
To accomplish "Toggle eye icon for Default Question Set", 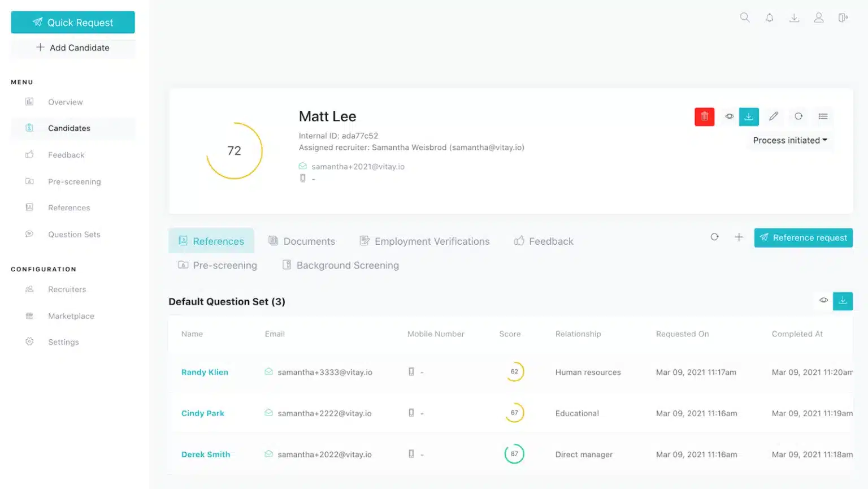I will pos(823,300).
